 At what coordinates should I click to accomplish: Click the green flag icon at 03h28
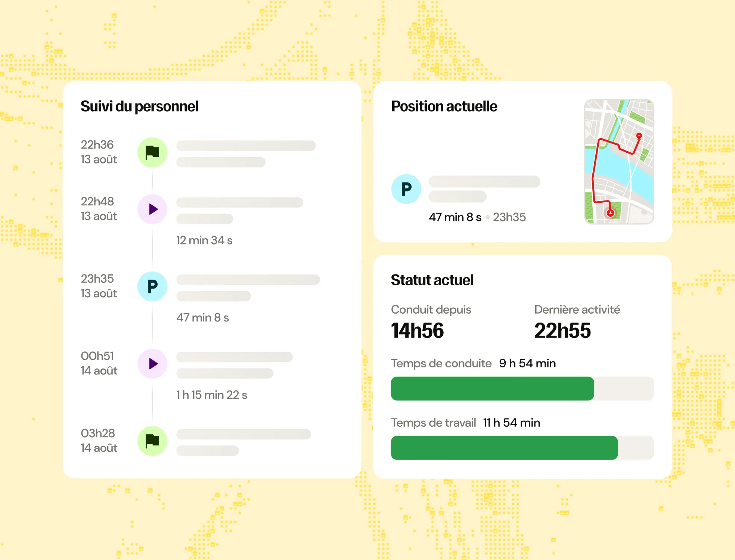(152, 441)
